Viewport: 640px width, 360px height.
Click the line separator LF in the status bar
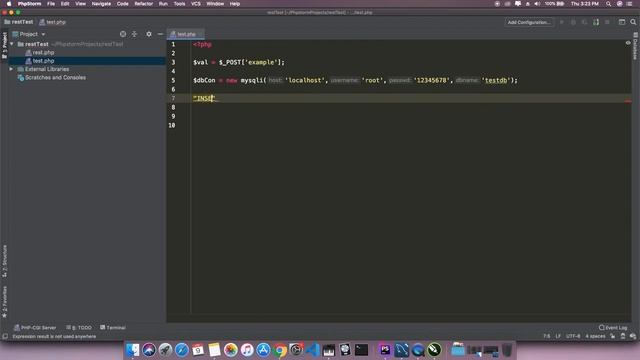(x=558, y=336)
